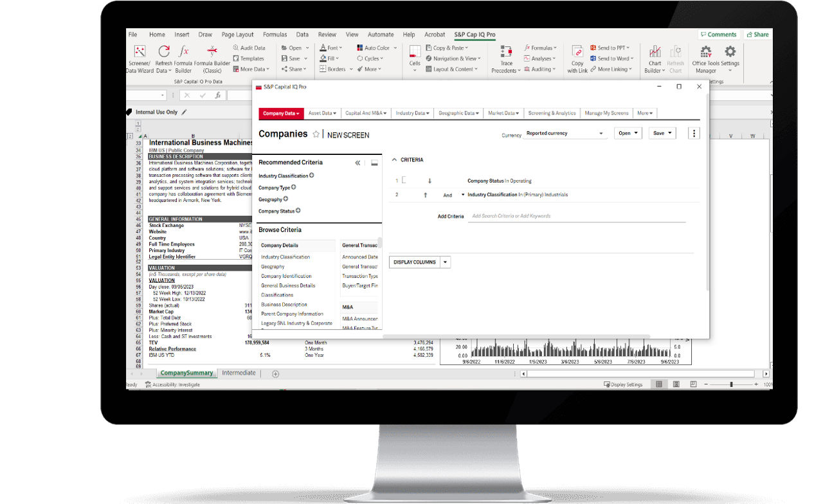Image resolution: width=823 pixels, height=504 pixels.
Task: Add Company Type using its plus icon
Action: (x=294, y=187)
